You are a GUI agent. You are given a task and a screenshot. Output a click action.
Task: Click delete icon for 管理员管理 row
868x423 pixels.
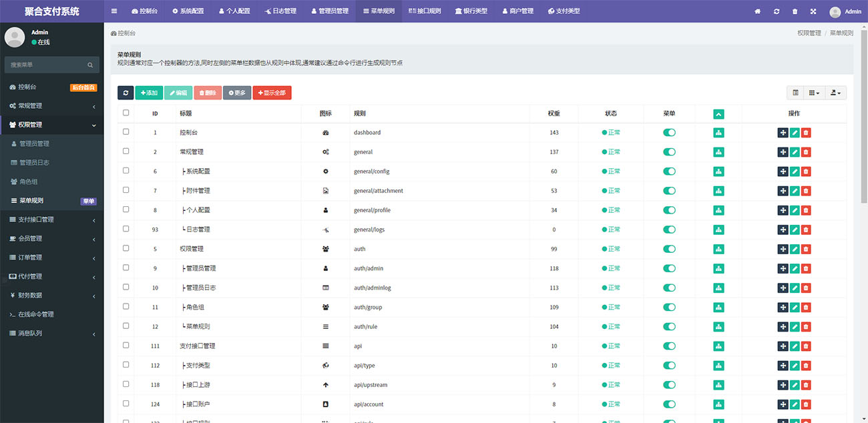tap(806, 268)
